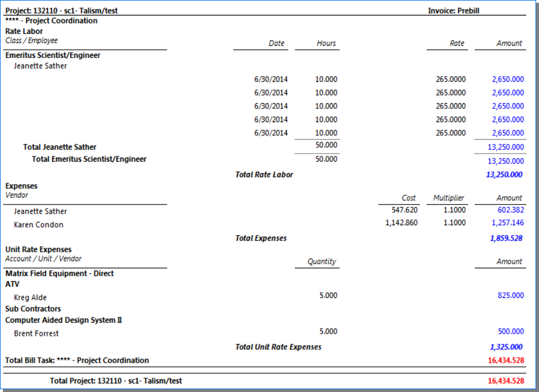The width and height of the screenshot is (539, 392).
Task: Select Matrix Field Equipment - Direct heading
Action: click(60, 273)
